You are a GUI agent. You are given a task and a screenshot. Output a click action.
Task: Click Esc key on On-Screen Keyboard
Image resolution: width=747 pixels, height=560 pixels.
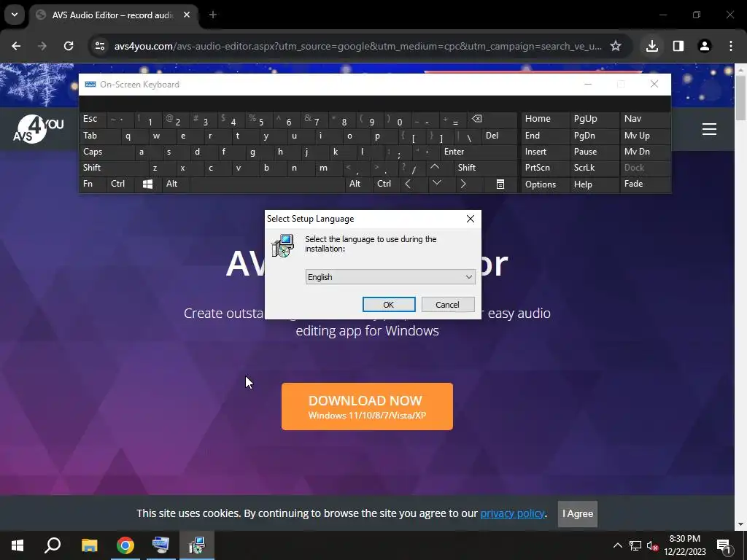pos(93,120)
